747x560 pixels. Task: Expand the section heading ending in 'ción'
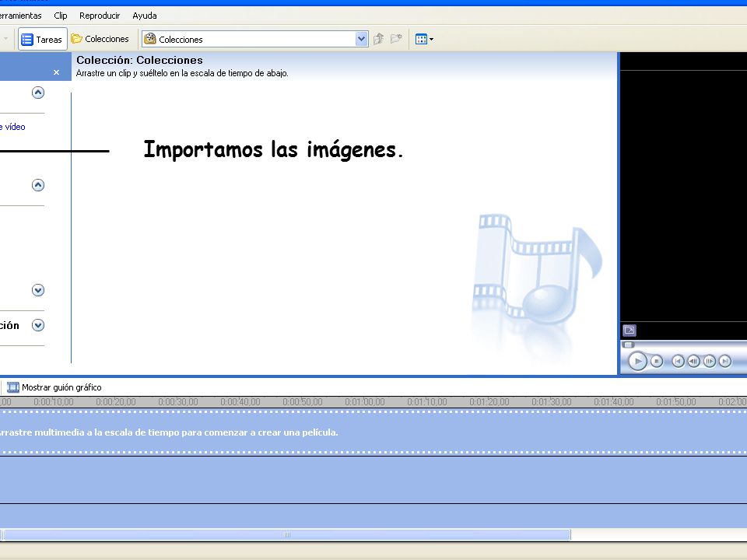click(x=38, y=325)
